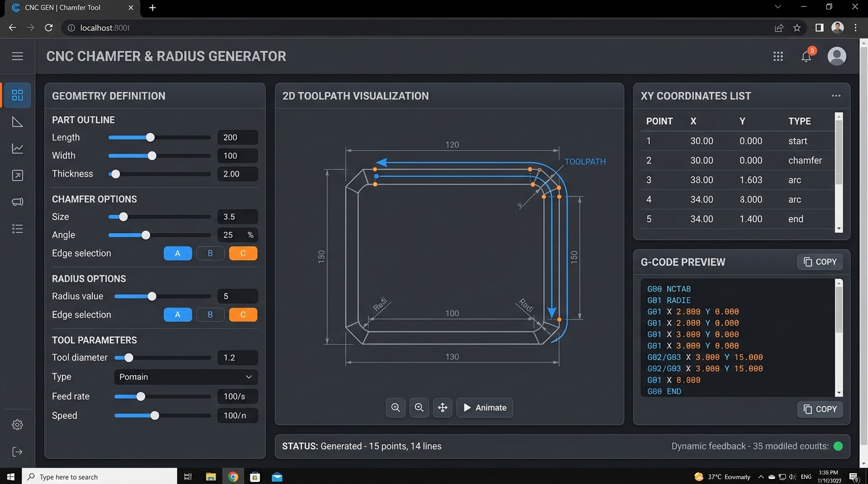Click the Length value field 200

(237, 137)
